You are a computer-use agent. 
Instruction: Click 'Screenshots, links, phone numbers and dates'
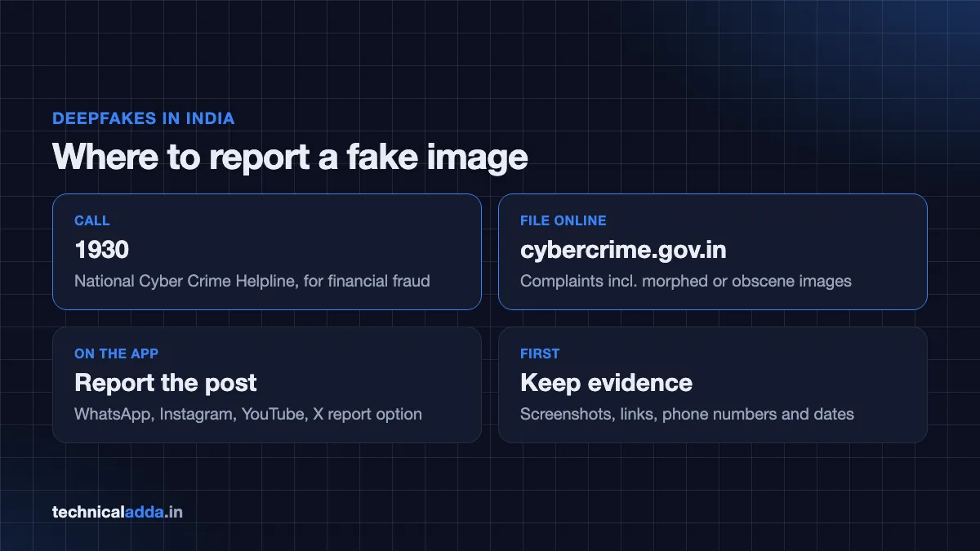[687, 414]
